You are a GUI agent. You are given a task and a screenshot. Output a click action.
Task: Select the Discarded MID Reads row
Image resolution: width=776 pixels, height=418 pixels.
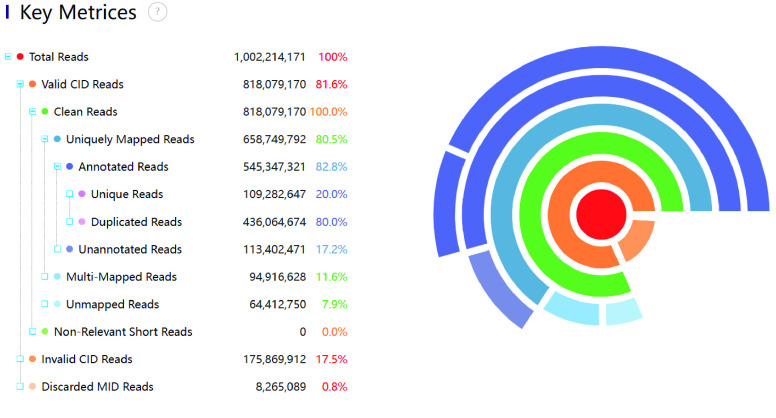(97, 386)
